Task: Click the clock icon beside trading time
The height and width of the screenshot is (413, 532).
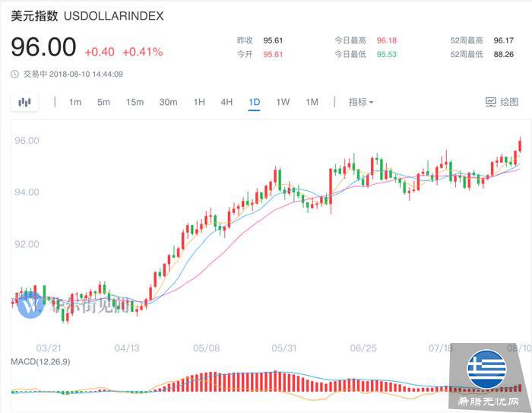Action: 14,74
